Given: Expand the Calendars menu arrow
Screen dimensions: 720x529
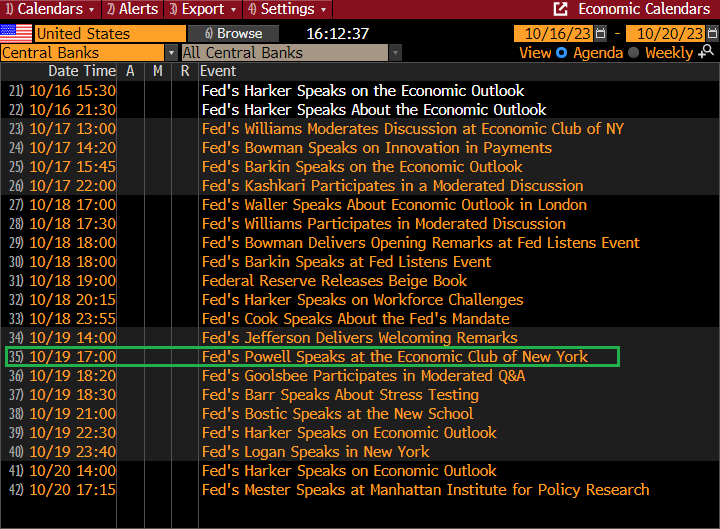Looking at the screenshot, I should coord(92,9).
